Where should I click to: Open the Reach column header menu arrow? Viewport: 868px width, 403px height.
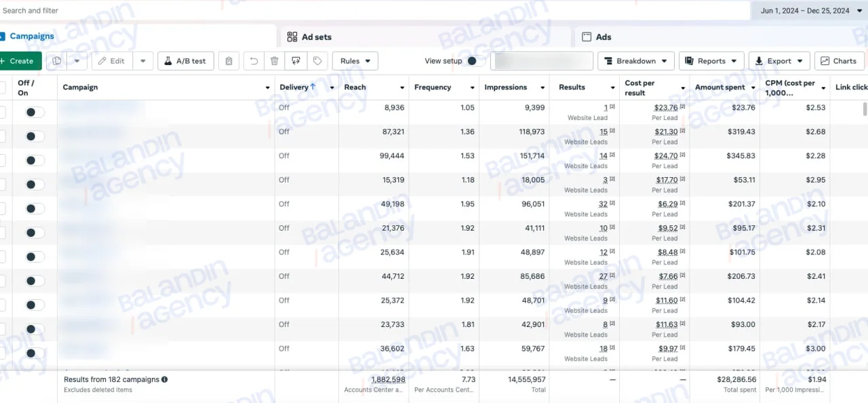pyautogui.click(x=402, y=88)
